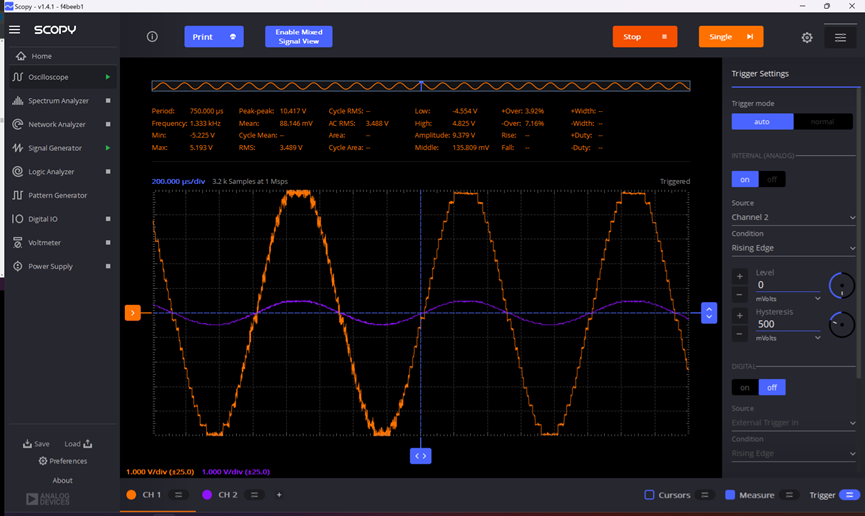Open digital Source External Trigger In dropdown
This screenshot has width=865, height=516.
[x=793, y=423]
